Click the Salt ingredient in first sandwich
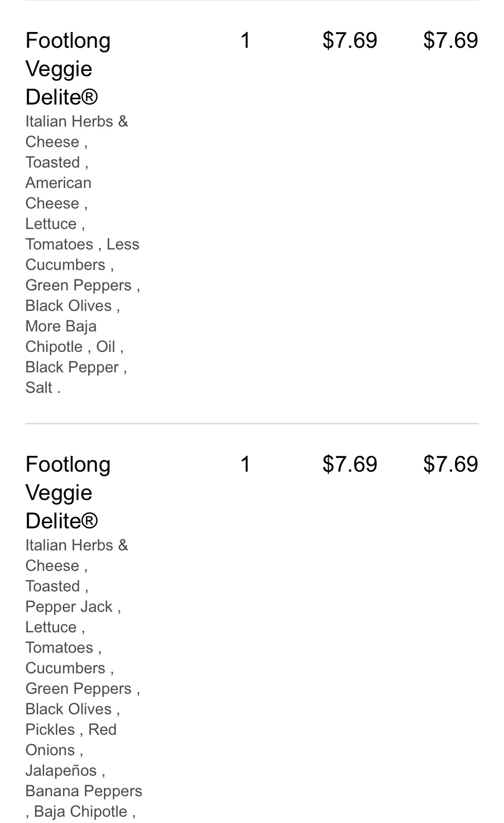504x823 pixels. point(39,388)
